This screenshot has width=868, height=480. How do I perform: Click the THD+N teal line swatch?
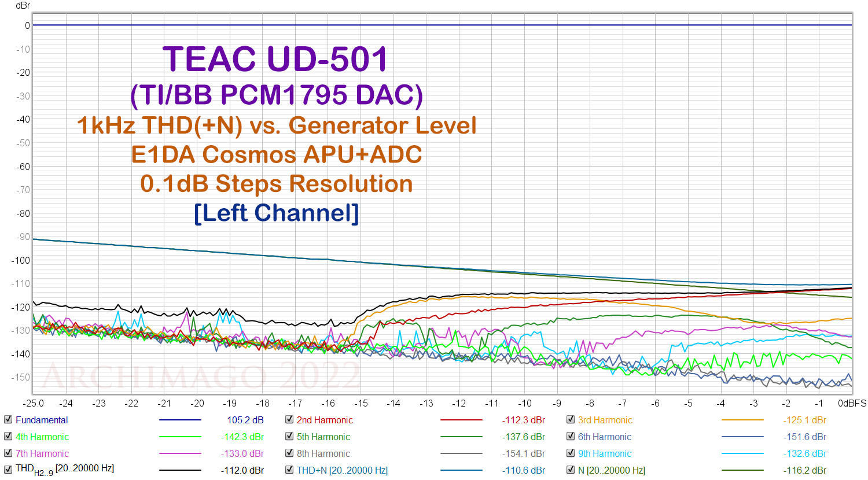(x=461, y=471)
